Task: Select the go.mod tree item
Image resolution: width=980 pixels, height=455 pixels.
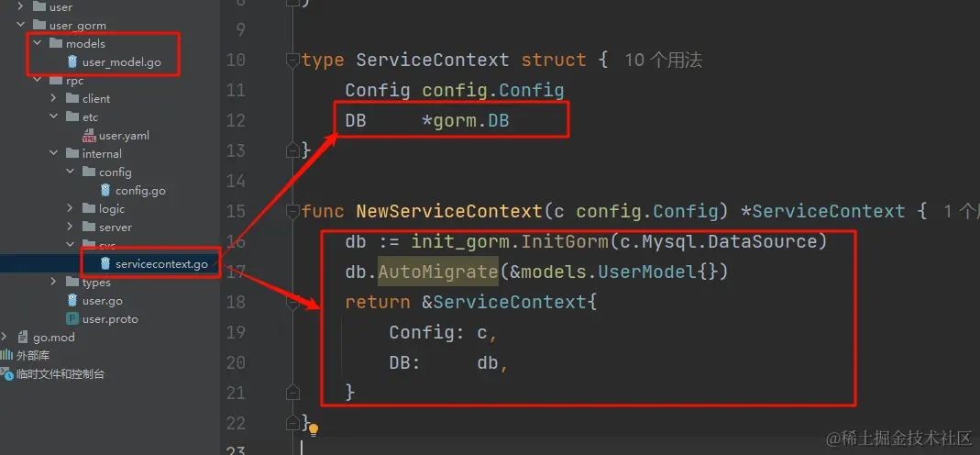Action: (x=54, y=338)
